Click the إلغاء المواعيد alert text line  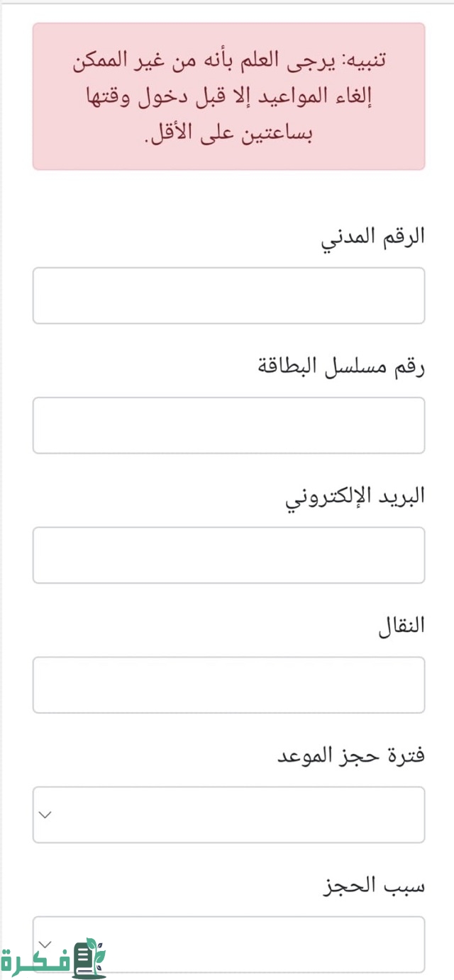coord(228,97)
